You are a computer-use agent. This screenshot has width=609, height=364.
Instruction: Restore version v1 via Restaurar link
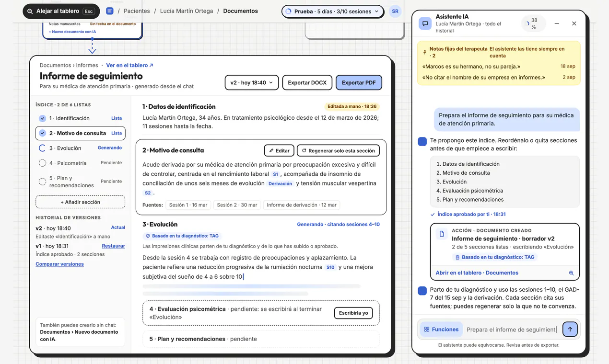tap(113, 246)
